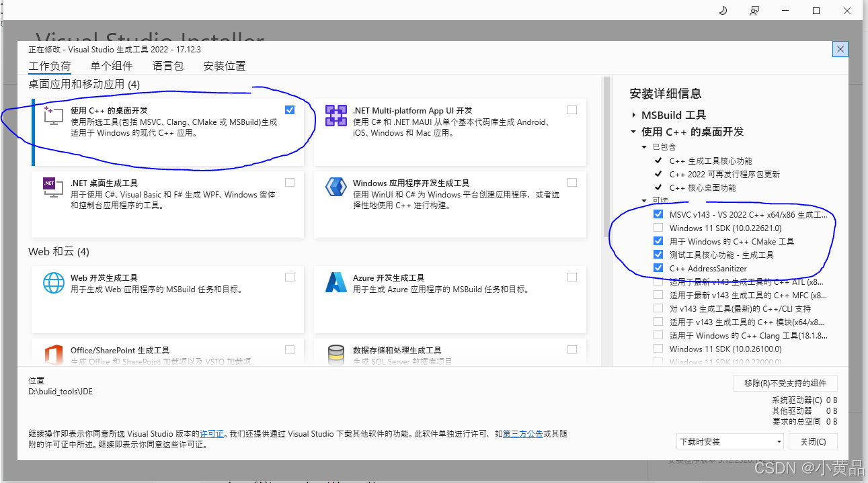Uncheck 测试工具核心功能 - 生成工具
The height and width of the screenshot is (483, 868).
(658, 255)
